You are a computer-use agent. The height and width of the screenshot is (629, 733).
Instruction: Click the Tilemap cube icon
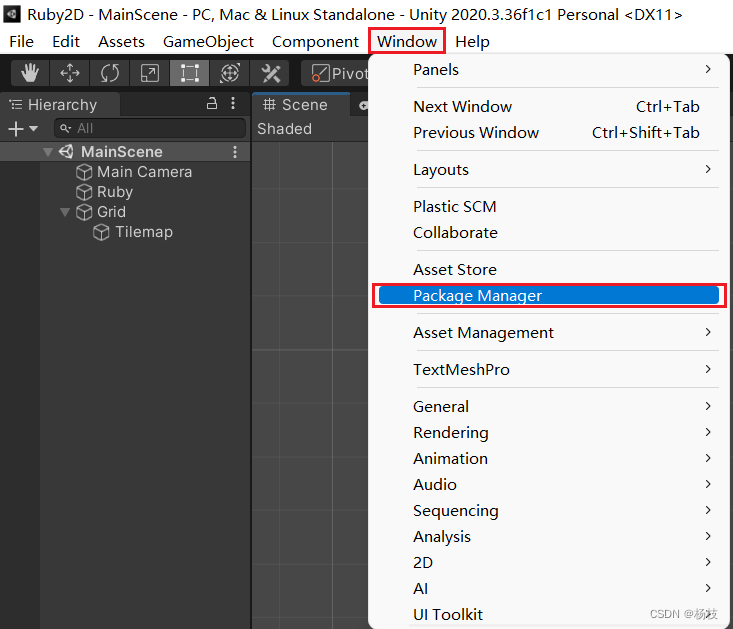coord(101,232)
